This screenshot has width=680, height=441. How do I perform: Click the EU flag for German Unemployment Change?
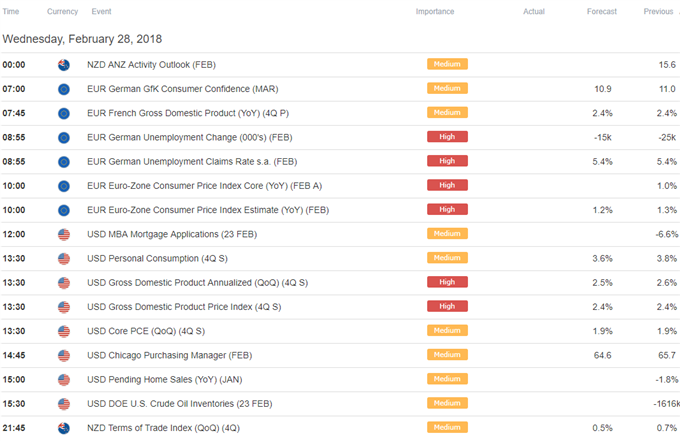point(64,138)
